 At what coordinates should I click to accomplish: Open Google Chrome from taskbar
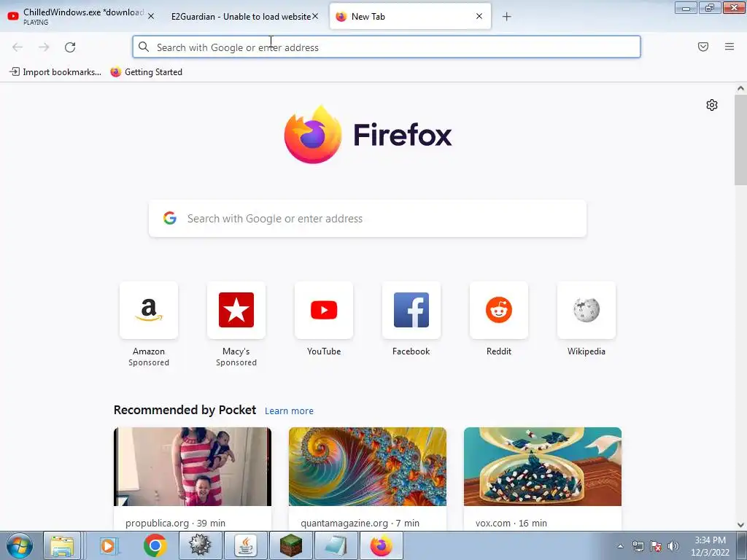155,545
